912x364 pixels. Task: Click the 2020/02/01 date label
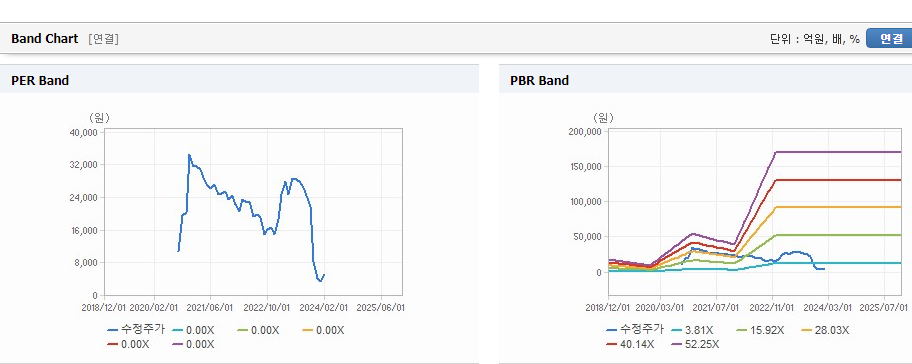click(x=154, y=307)
